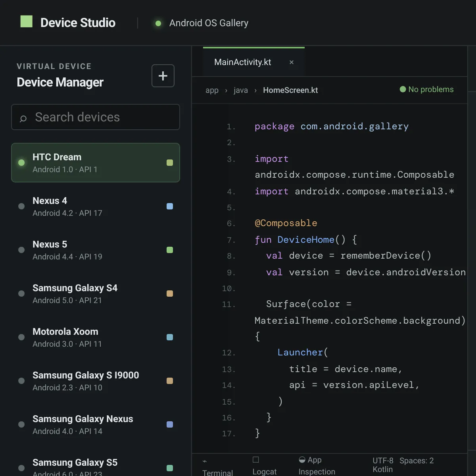Viewport: 476px width, 476px height.
Task: Toggle the Nexus 4 device status dot
Action: pyautogui.click(x=21, y=206)
